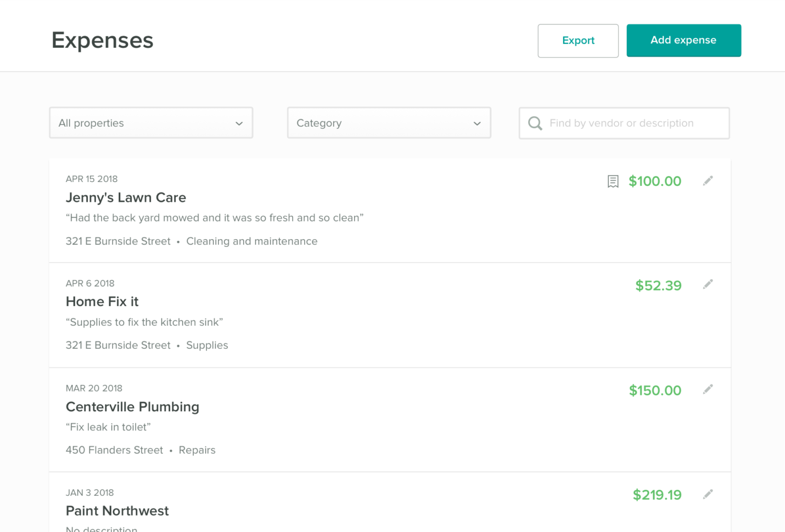Click the chevron arrow on the Category selector
This screenshot has height=532, width=785.
[x=476, y=124]
